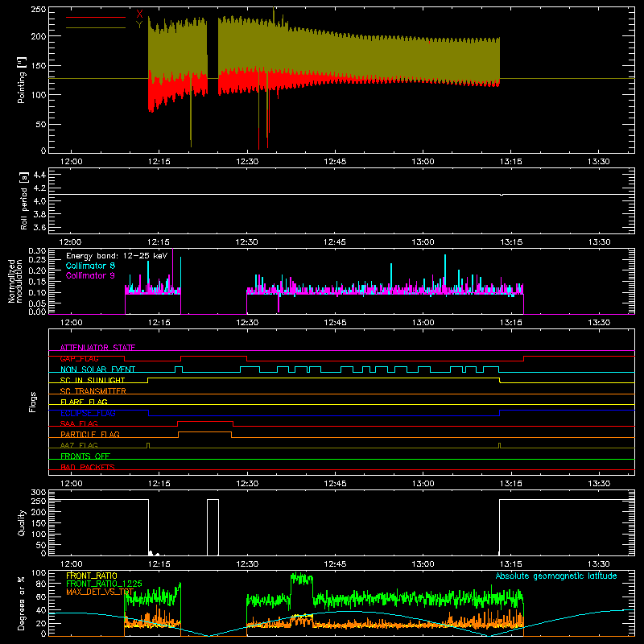Click the 0.30 tick on modulation axis
The width and height of the screenshot is (644, 644).
click(x=37, y=251)
